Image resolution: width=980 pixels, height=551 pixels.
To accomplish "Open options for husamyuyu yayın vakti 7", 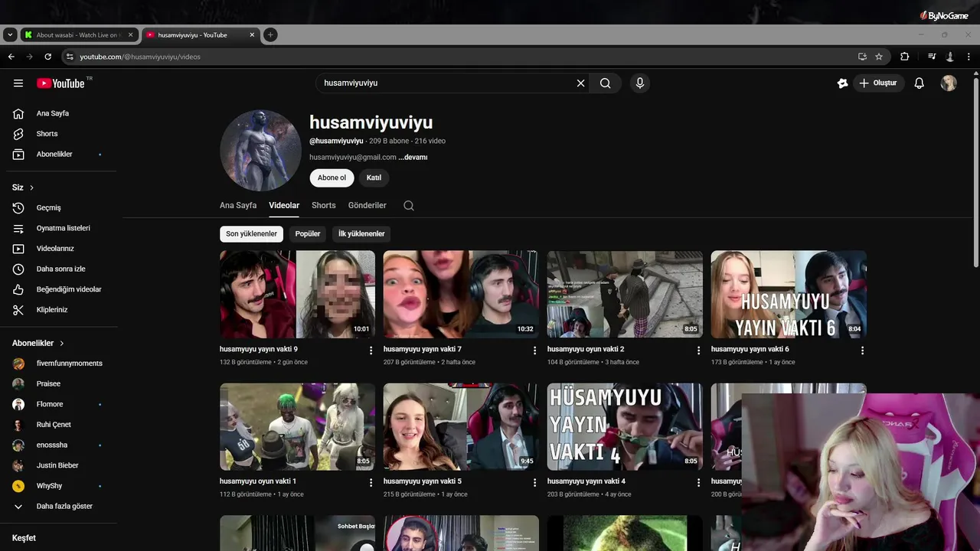I will point(535,350).
